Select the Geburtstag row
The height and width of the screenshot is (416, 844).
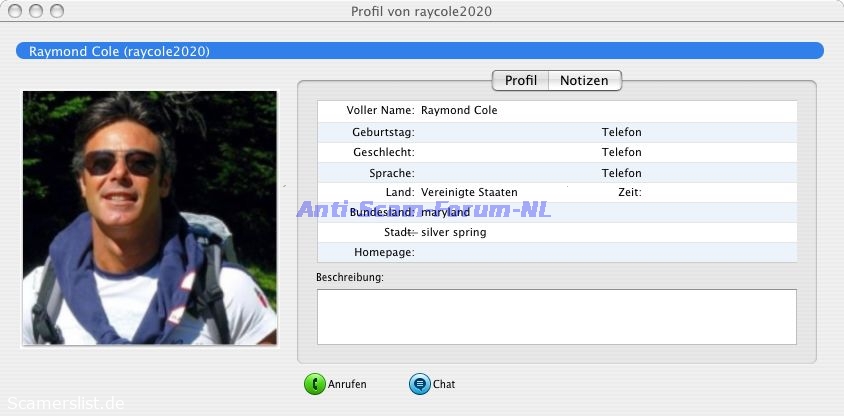click(500, 132)
